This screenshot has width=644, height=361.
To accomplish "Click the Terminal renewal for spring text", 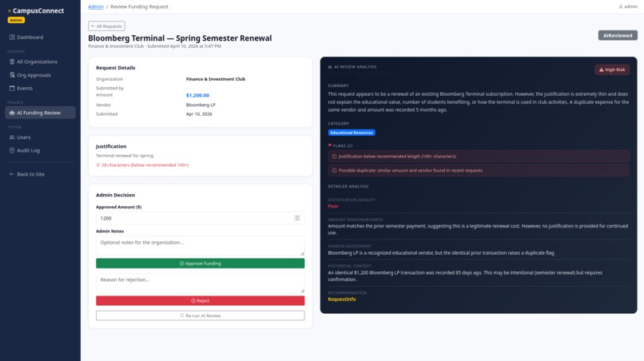I will (x=125, y=156).
